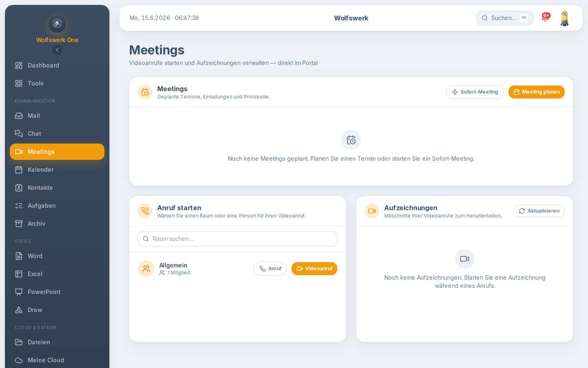Click the Aufzeichnungen camera header icon

372,211
